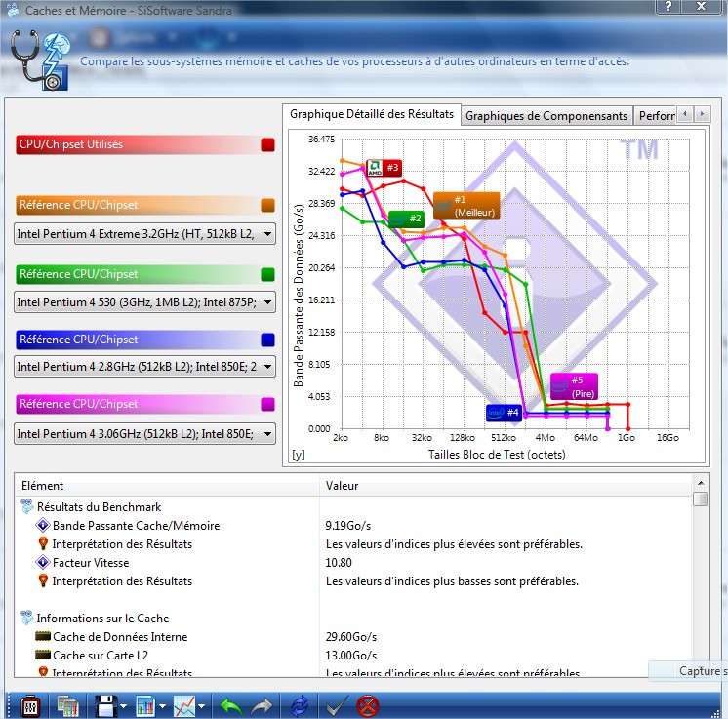Click the Cache sur Carte L2 chip icon
The height and width of the screenshot is (719, 728).
click(x=43, y=655)
